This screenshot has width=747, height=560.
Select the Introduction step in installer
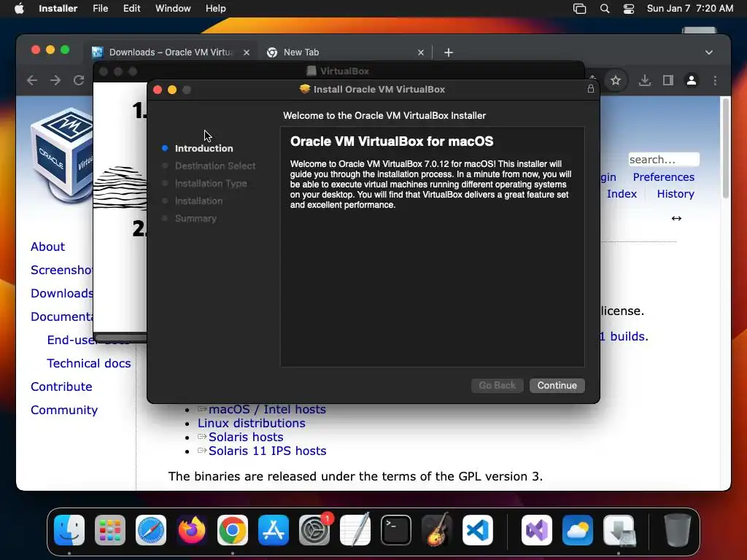(204, 149)
